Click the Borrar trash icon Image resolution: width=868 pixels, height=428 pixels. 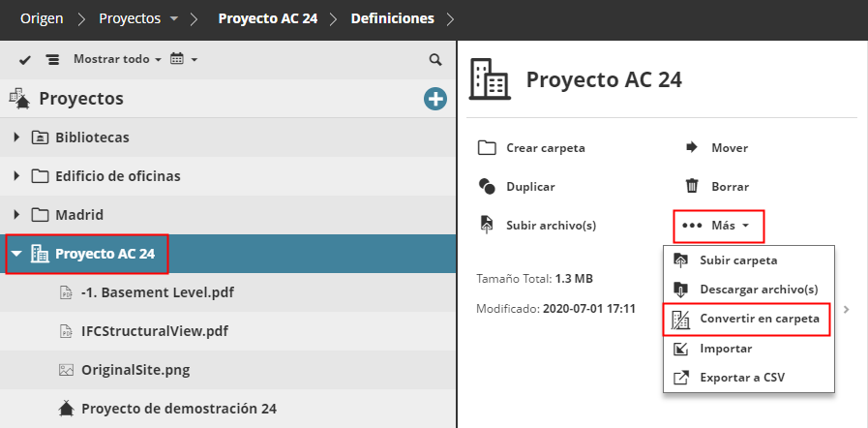click(692, 187)
